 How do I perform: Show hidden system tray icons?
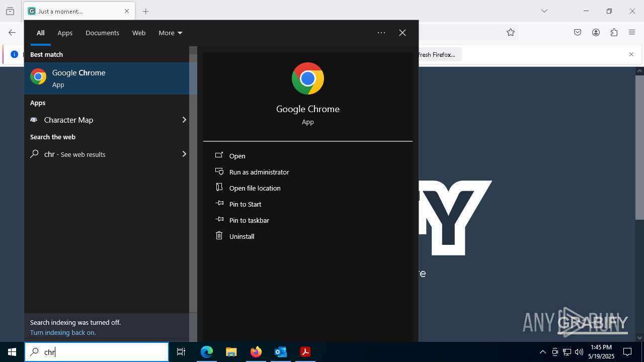pos(542,352)
